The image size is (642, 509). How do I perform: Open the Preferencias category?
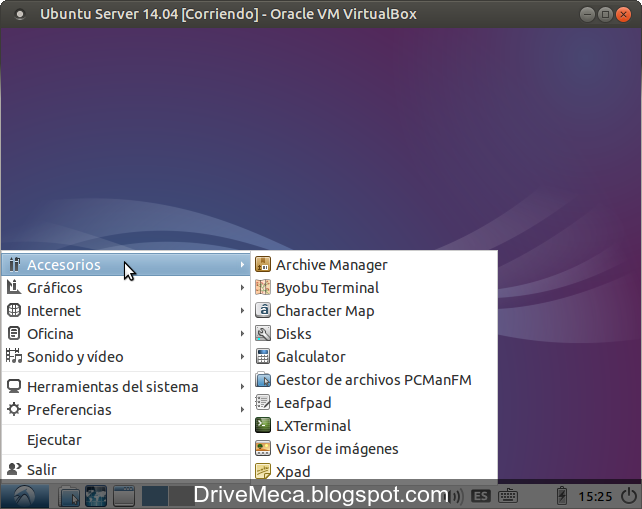[x=126, y=409]
